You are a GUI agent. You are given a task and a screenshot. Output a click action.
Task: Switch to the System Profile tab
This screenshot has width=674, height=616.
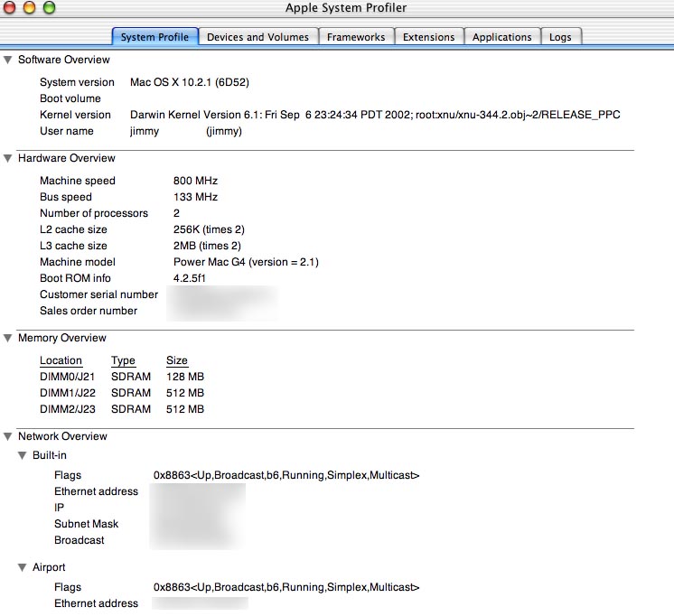[x=154, y=37]
